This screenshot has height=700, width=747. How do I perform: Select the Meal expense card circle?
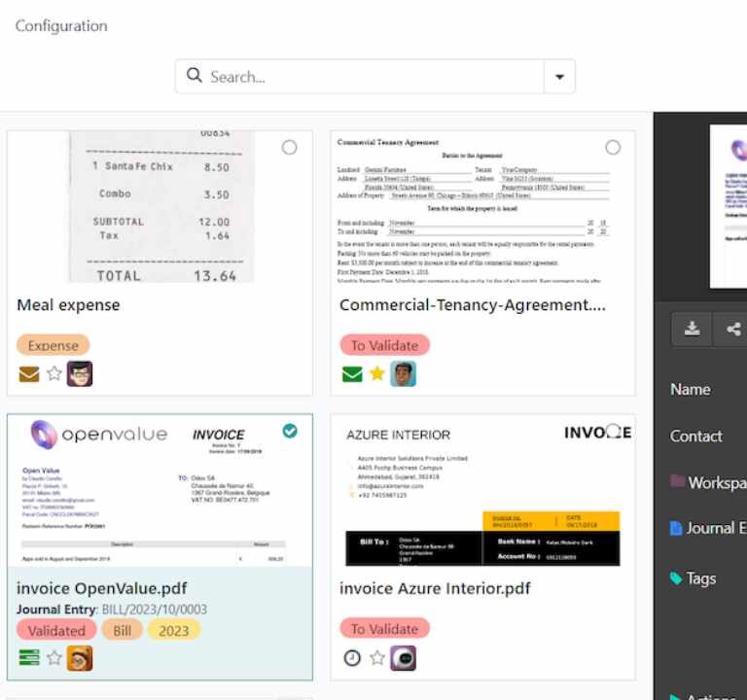(289, 148)
